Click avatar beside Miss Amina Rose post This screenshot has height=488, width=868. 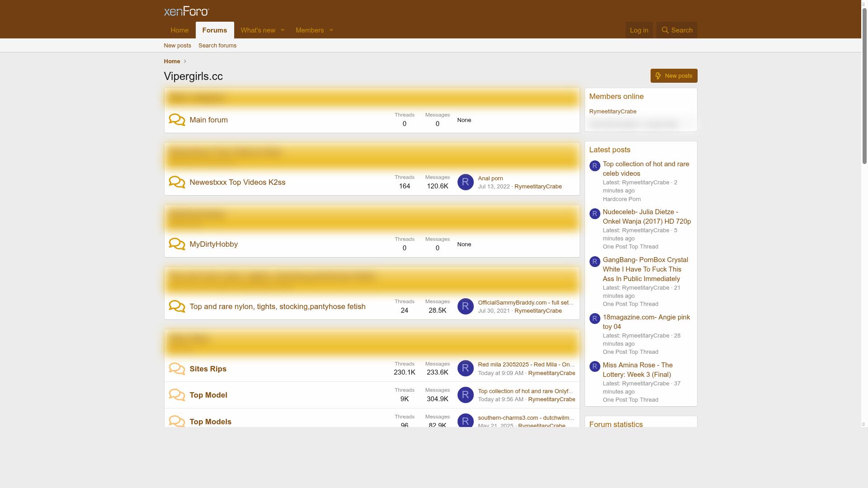tap(594, 366)
